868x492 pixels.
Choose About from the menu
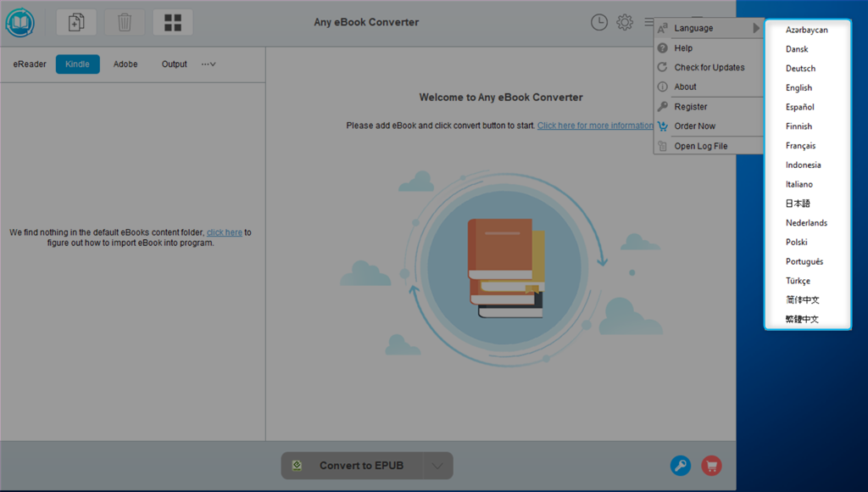pos(709,87)
